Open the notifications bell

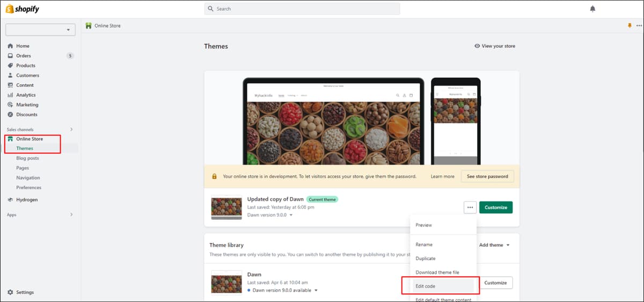[592, 9]
